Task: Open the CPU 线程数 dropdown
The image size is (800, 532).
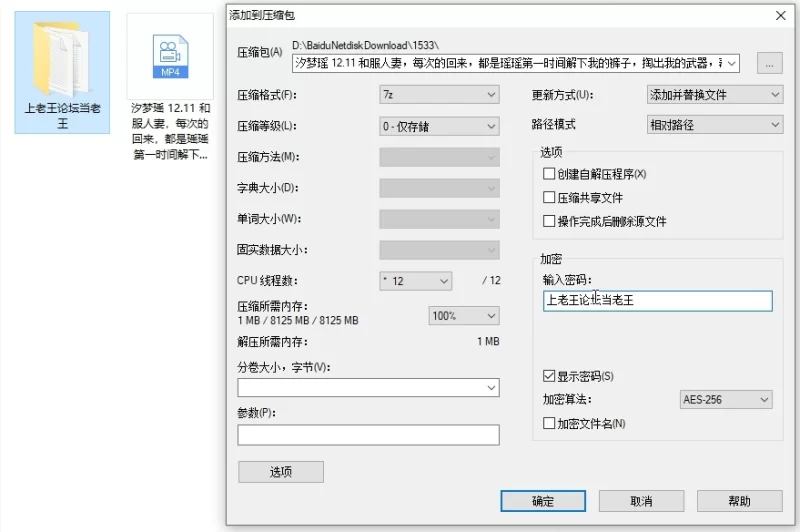Action: 416,281
